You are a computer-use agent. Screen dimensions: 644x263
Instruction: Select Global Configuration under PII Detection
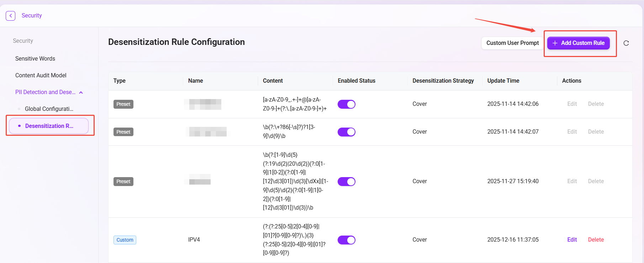tap(49, 109)
